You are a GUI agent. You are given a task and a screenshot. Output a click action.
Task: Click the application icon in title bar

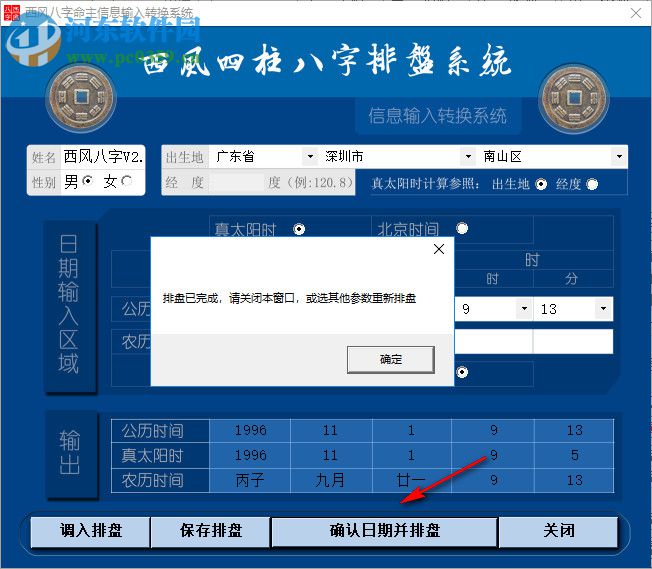pyautogui.click(x=12, y=13)
